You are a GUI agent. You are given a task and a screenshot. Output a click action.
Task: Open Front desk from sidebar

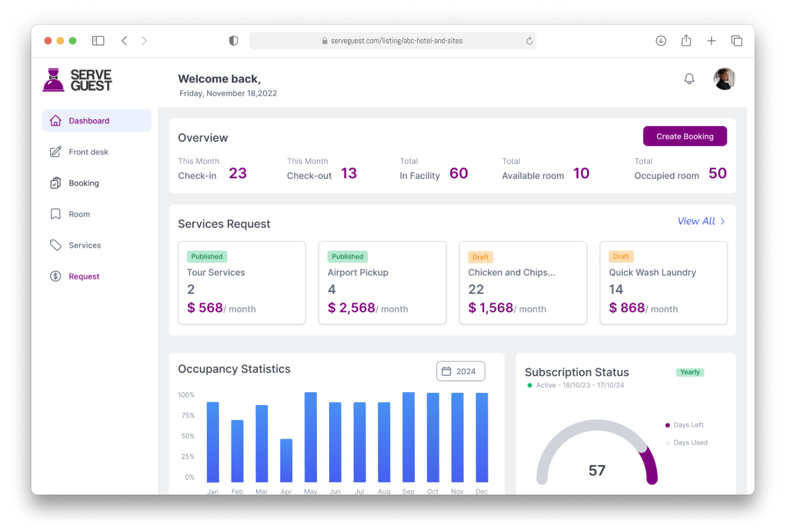[88, 152]
